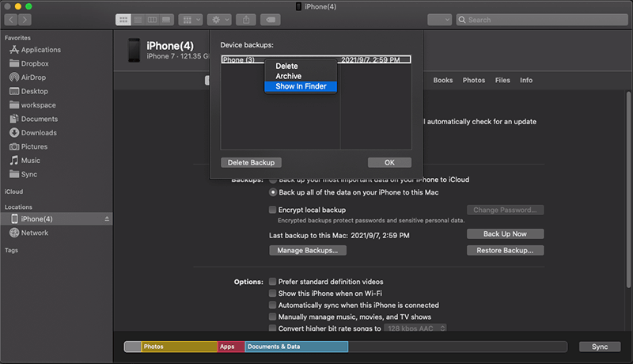Eject iPhone(4) using the eject icon
The width and height of the screenshot is (633, 364).
107,218
